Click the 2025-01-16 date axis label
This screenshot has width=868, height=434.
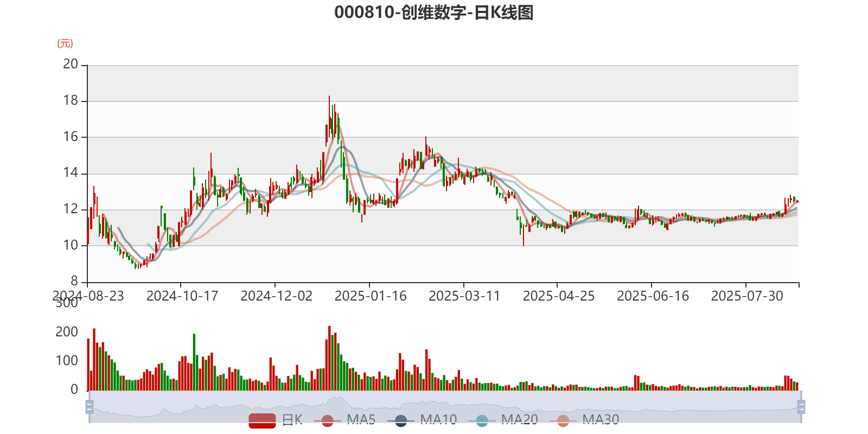click(371, 296)
